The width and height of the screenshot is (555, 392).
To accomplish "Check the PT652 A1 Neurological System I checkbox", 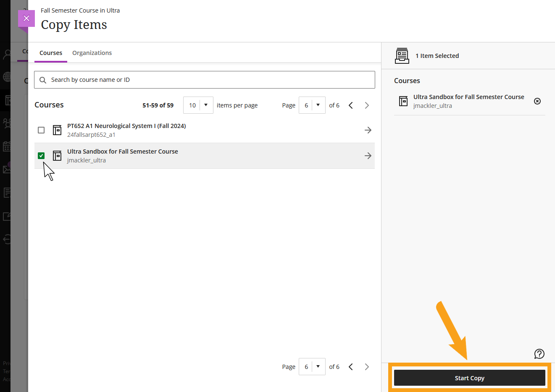I will [41, 130].
